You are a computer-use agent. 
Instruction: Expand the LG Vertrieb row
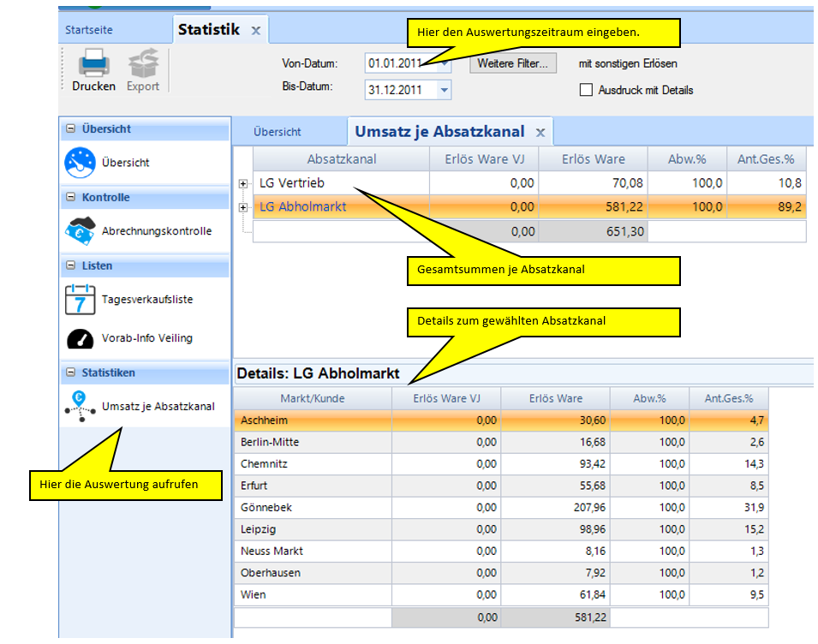[243, 183]
